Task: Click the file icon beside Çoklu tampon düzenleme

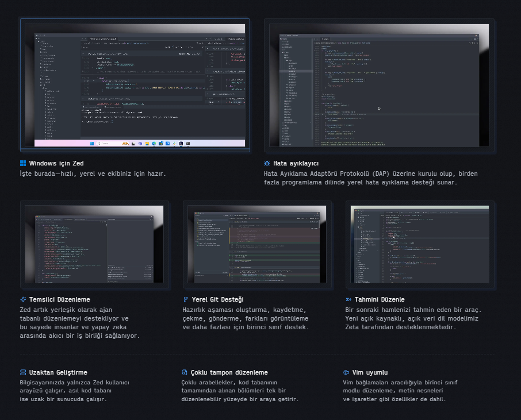Action: pyautogui.click(x=185, y=372)
